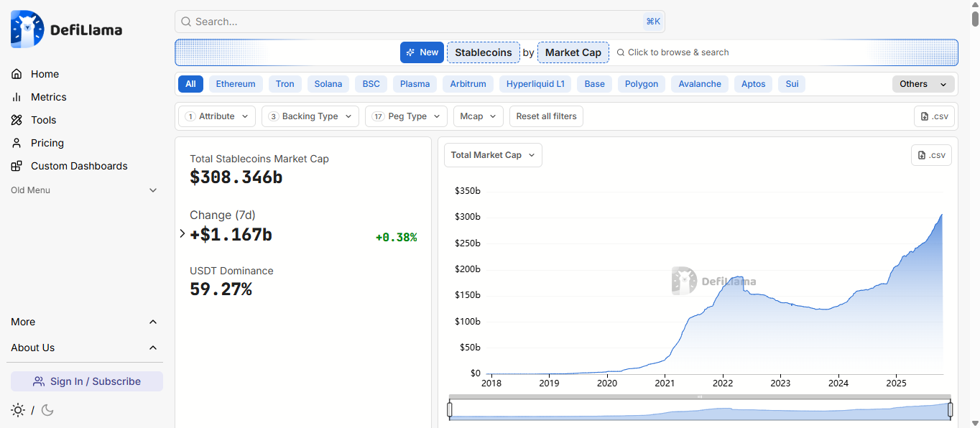
Task: Switch to dark theme moon icon
Action: coord(47,410)
